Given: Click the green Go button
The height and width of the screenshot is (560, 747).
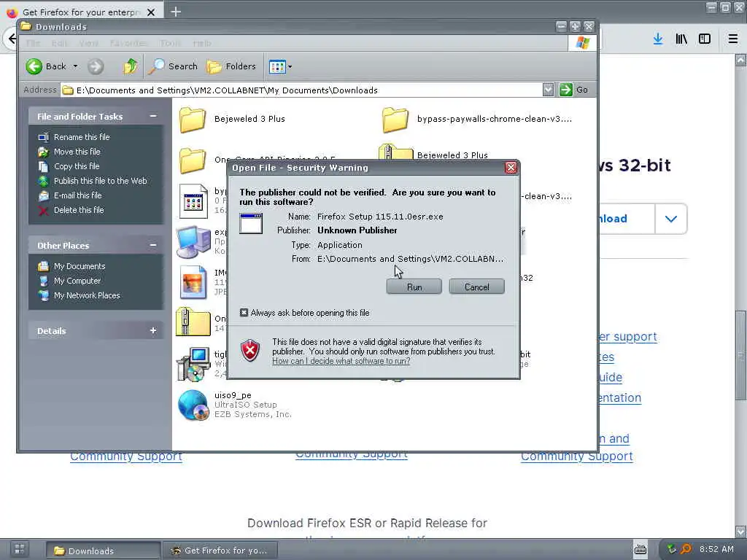Looking at the screenshot, I should tap(573, 90).
